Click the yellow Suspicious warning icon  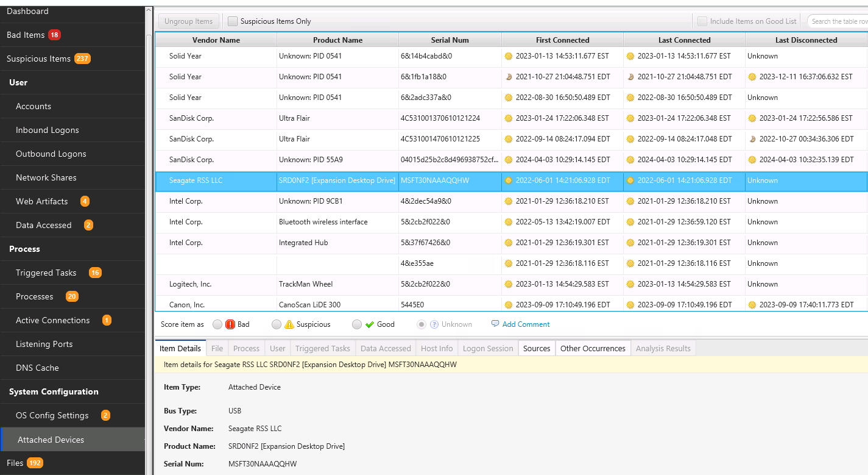coord(289,324)
